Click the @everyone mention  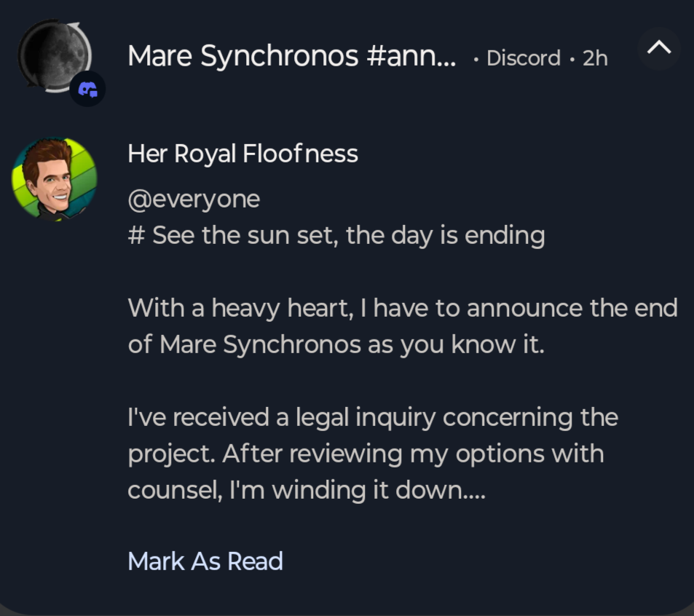(194, 199)
